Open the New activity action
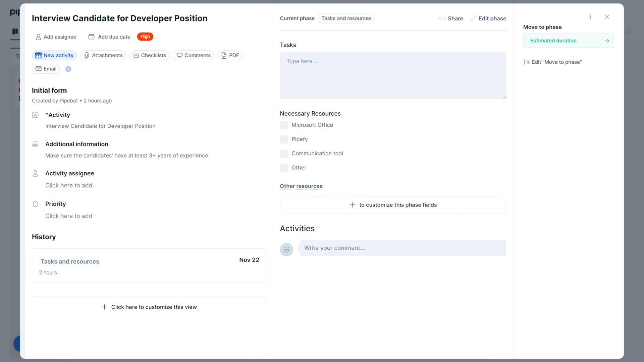Screen dimensions: 644x362 (54, 55)
